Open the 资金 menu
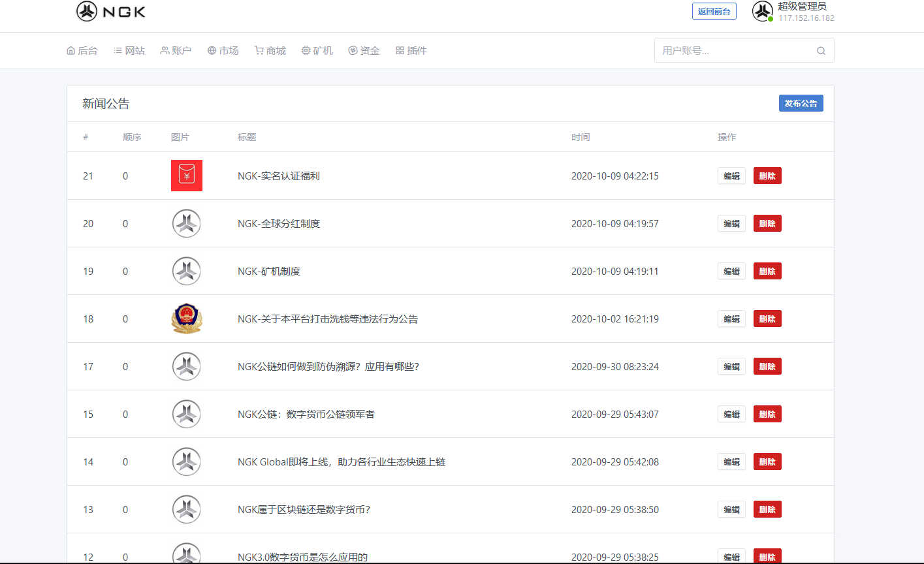 tap(364, 50)
